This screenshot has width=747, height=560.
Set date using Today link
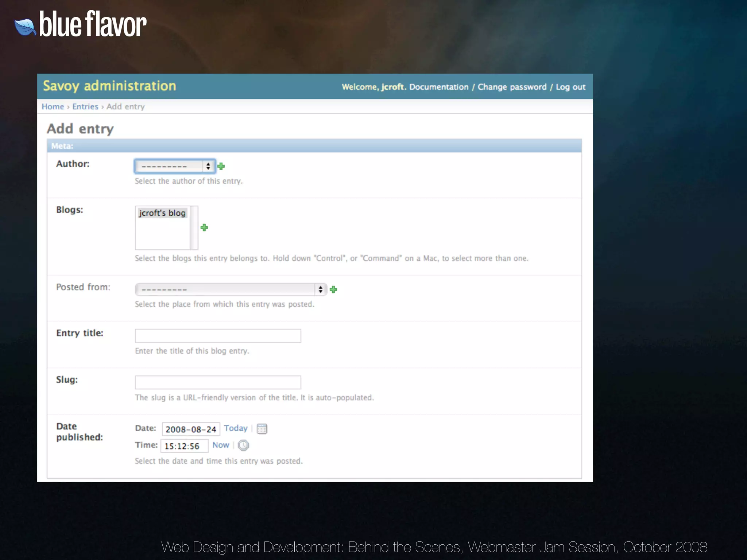point(236,428)
